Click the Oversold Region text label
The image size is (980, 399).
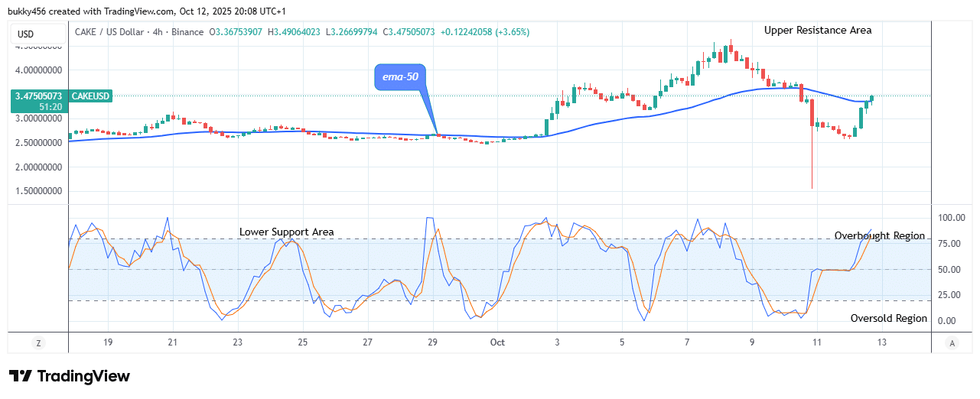click(x=888, y=318)
